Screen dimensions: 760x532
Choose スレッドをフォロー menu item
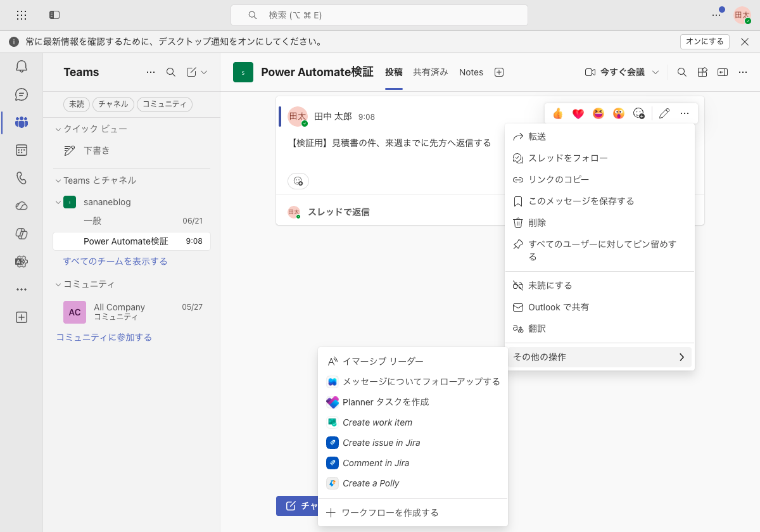[x=600, y=158]
